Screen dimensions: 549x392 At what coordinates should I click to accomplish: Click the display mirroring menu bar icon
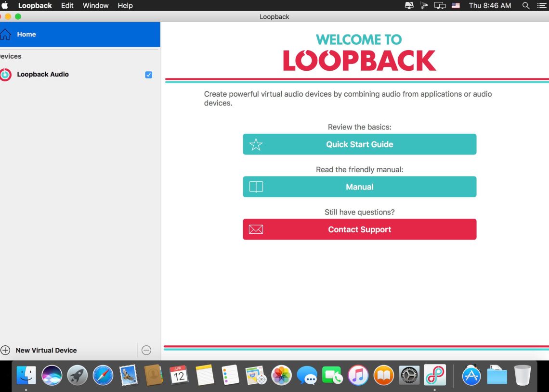440,5
